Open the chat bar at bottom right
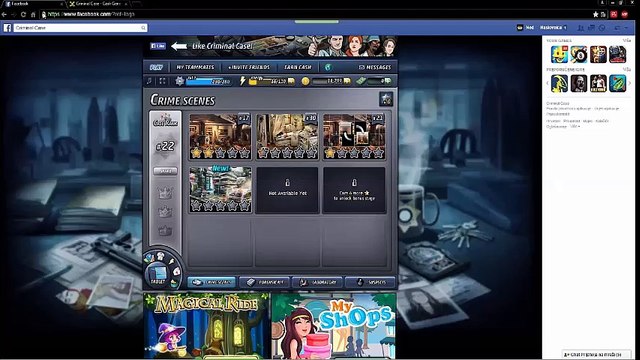Screen dimensions: 640x360 596,355
